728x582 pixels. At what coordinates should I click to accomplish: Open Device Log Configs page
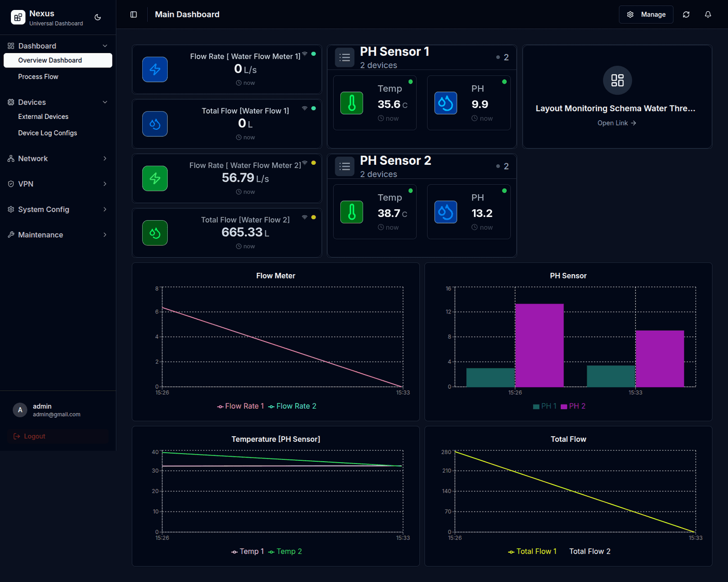pos(47,133)
